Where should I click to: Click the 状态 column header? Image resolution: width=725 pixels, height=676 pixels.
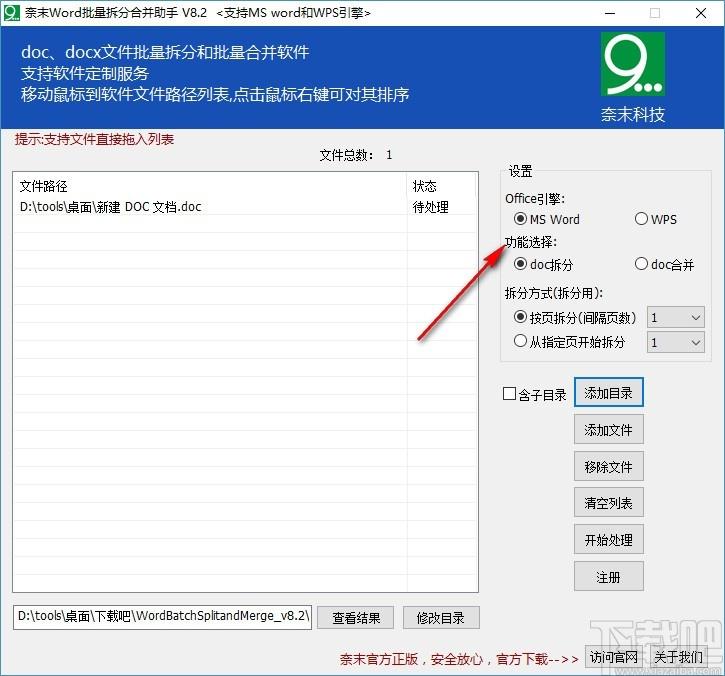coord(441,186)
